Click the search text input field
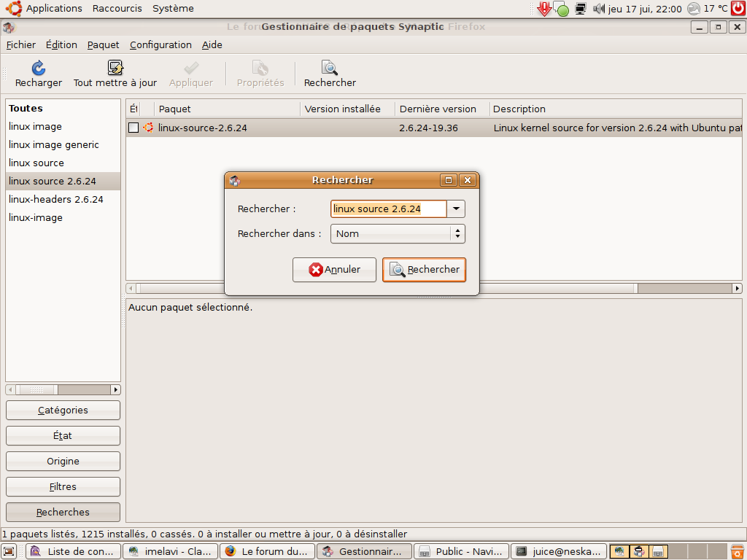This screenshot has width=747, height=560. (x=388, y=209)
